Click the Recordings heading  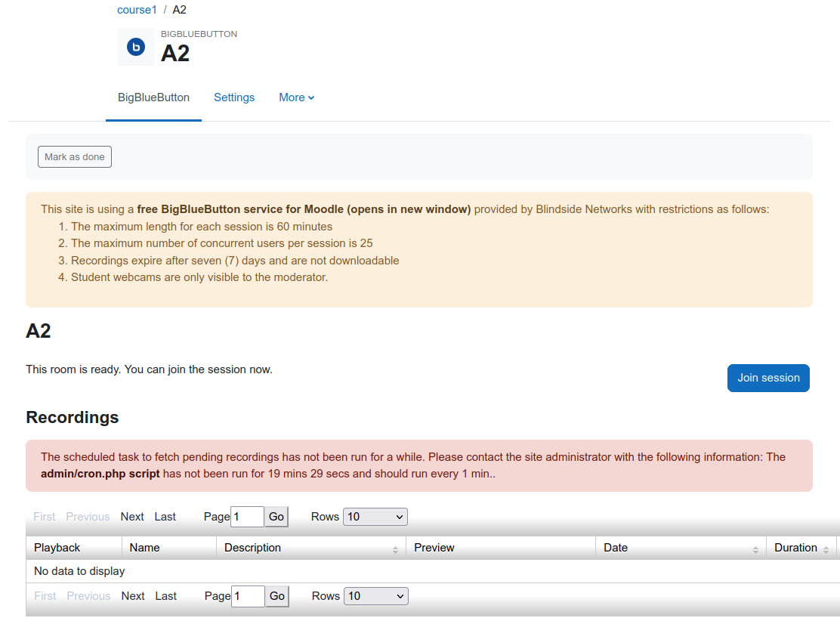pyautogui.click(x=73, y=417)
